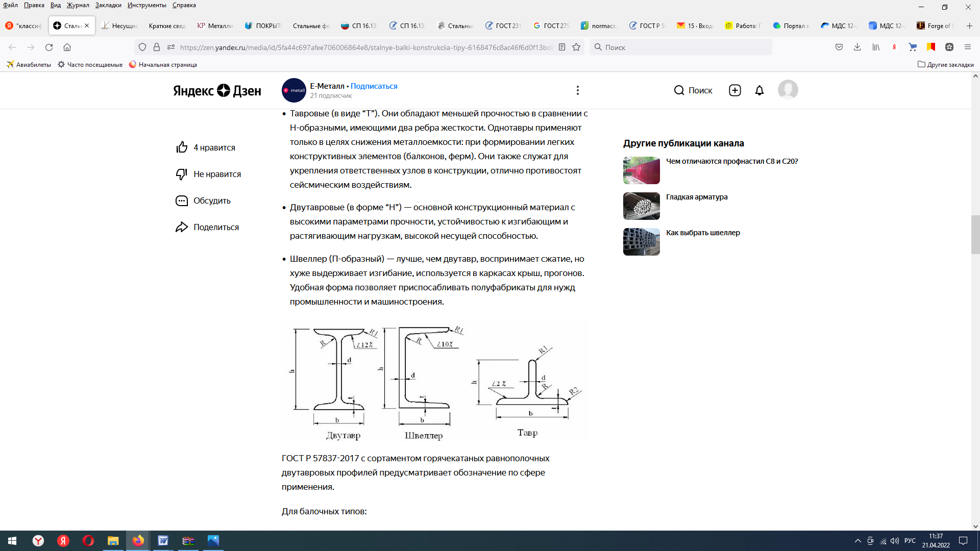Open Другие закладки folder
The image size is (980, 551).
(946, 65)
